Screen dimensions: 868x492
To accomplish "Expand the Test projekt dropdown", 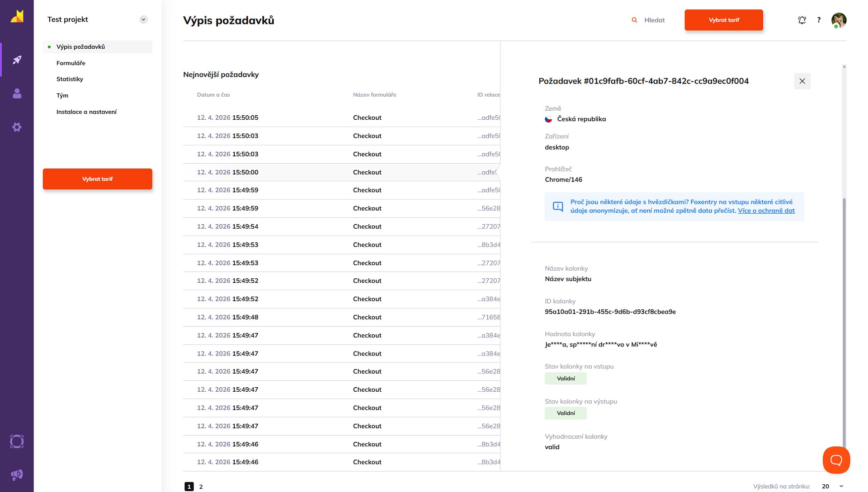I will [143, 19].
